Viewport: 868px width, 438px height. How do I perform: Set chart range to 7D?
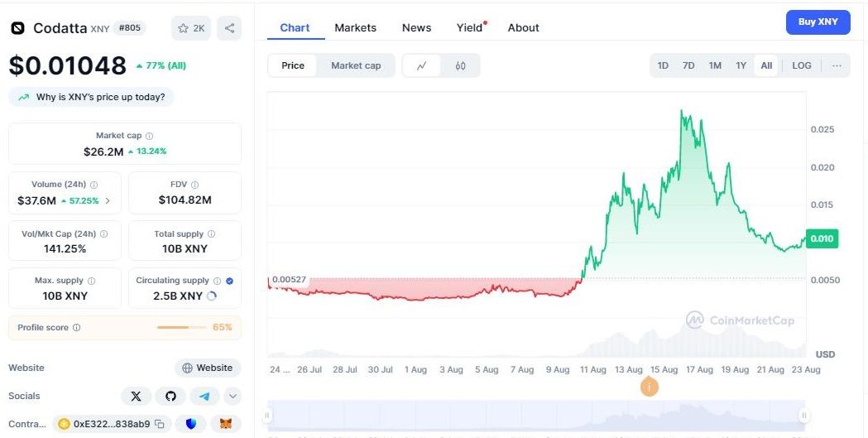tap(688, 66)
